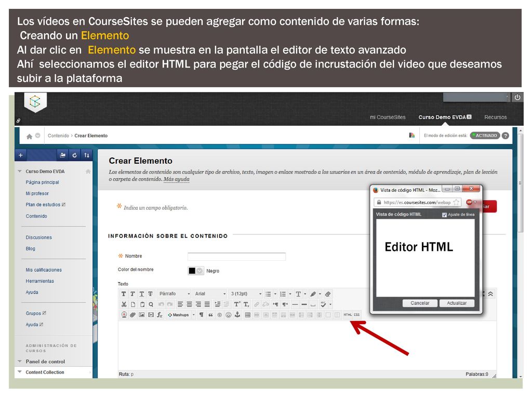Apply subscript formatting
The width and height of the screenshot is (532, 399).
click(x=246, y=304)
